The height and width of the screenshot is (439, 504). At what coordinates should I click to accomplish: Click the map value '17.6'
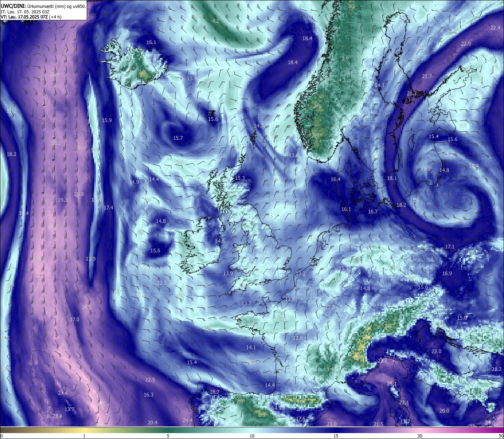300,419
